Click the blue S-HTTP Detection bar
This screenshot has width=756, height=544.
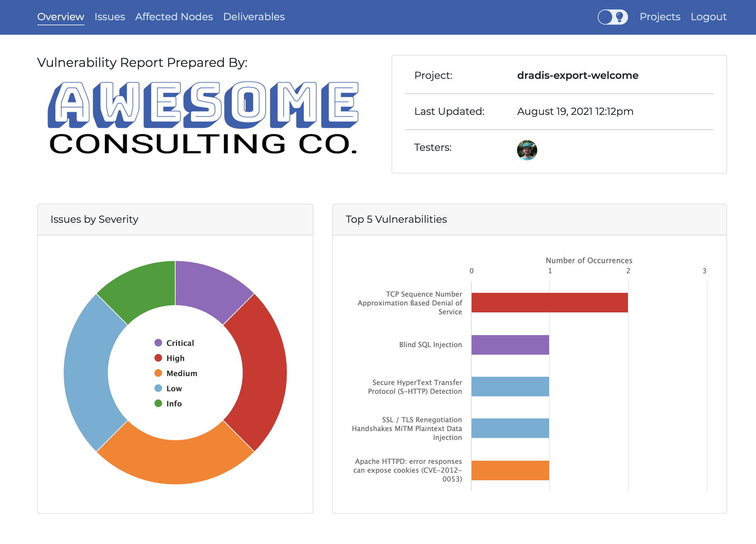(510, 387)
